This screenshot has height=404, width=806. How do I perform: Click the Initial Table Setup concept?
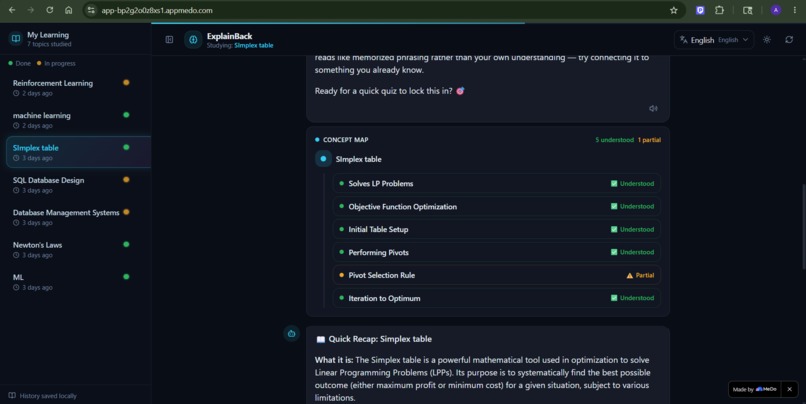pyautogui.click(x=497, y=229)
